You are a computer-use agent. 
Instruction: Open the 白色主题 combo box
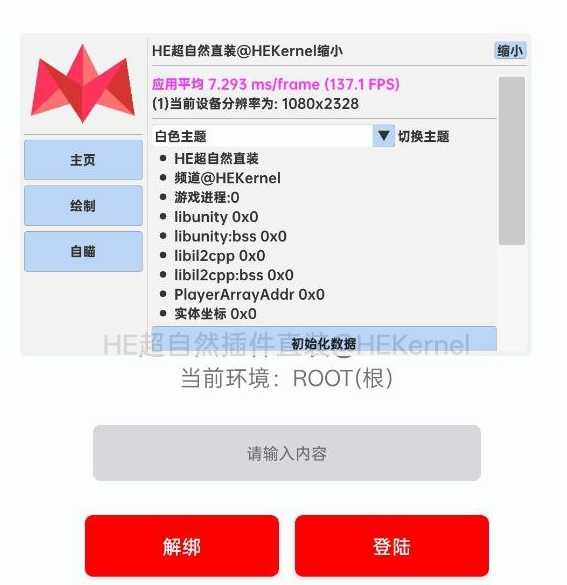[273, 136]
